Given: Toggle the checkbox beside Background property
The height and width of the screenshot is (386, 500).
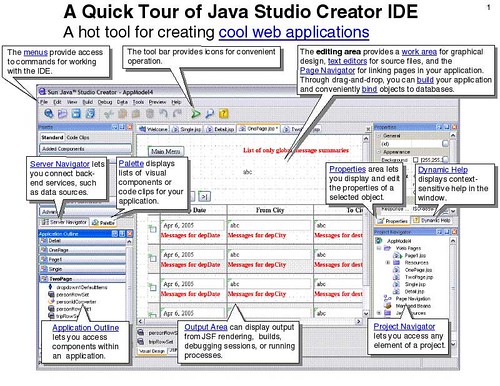Looking at the screenshot, I should (x=415, y=160).
